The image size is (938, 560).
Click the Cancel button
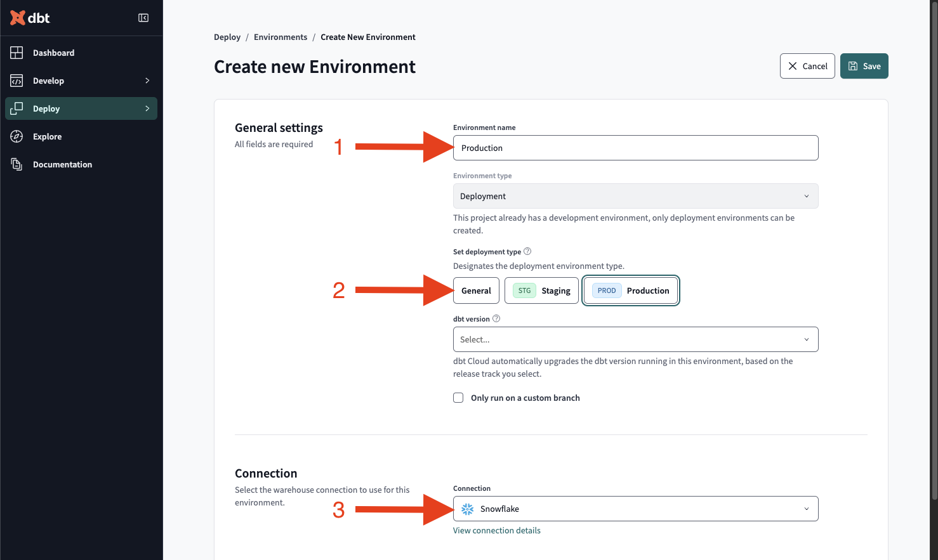tap(807, 66)
